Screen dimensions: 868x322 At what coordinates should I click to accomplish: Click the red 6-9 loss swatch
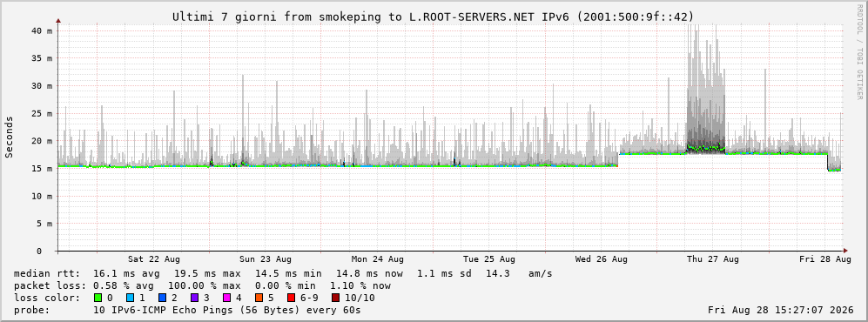292,298
